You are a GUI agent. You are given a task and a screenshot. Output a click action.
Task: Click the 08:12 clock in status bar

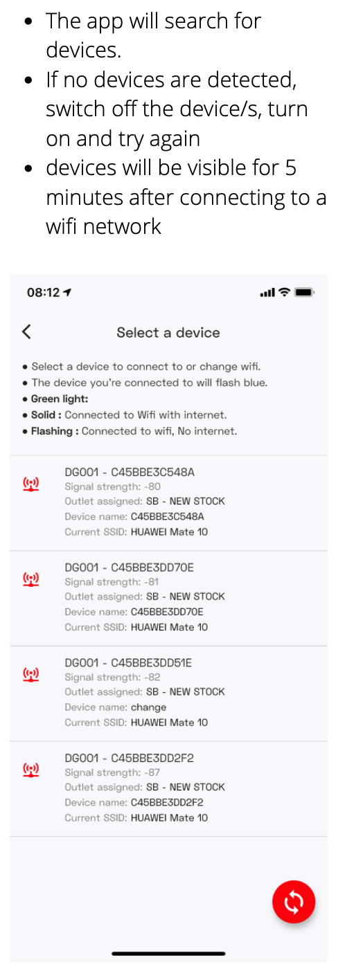[x=43, y=293]
